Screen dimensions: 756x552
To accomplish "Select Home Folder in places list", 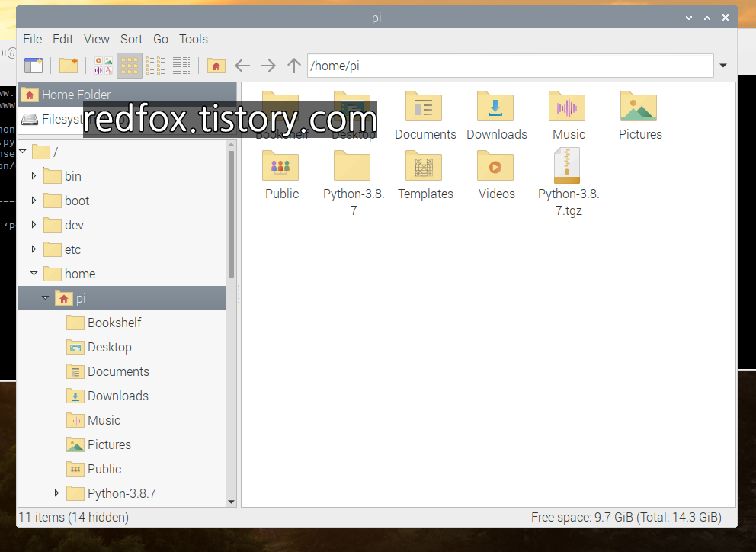I will point(127,95).
